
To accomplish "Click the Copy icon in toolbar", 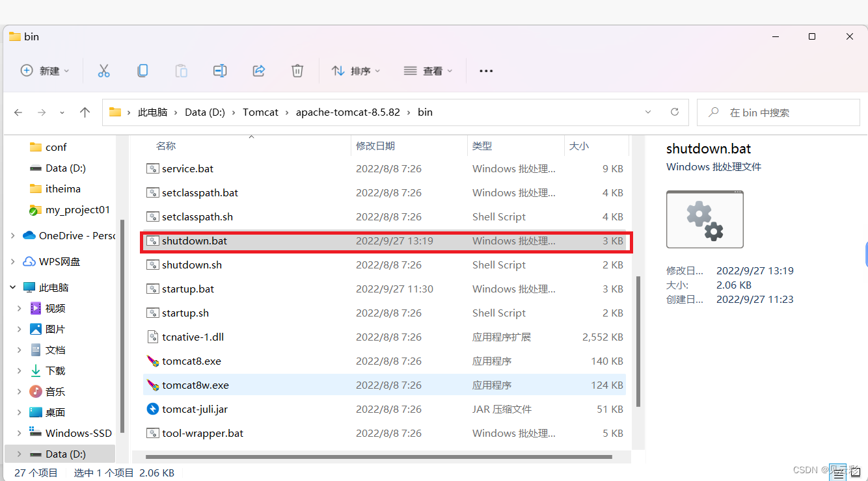I will [x=142, y=71].
